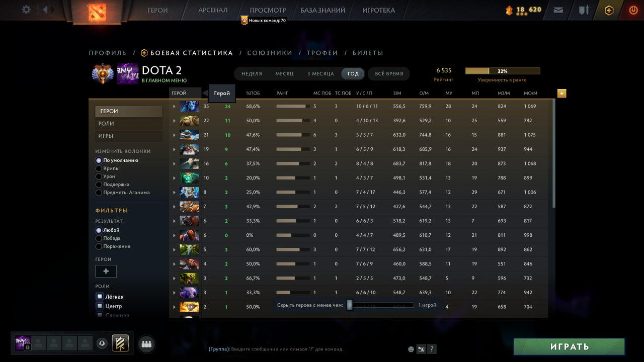
Task: Filter statistics by ВСЁ ВРЕМЯ
Action: [x=389, y=74]
